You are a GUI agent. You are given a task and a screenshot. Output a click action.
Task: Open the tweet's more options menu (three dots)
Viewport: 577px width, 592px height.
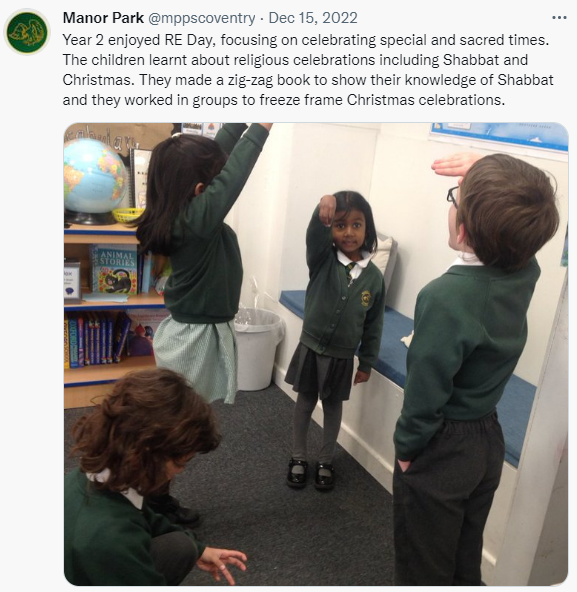559,18
